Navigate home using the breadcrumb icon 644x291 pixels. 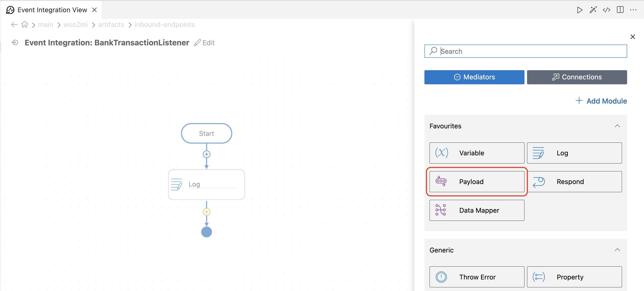pos(24,24)
